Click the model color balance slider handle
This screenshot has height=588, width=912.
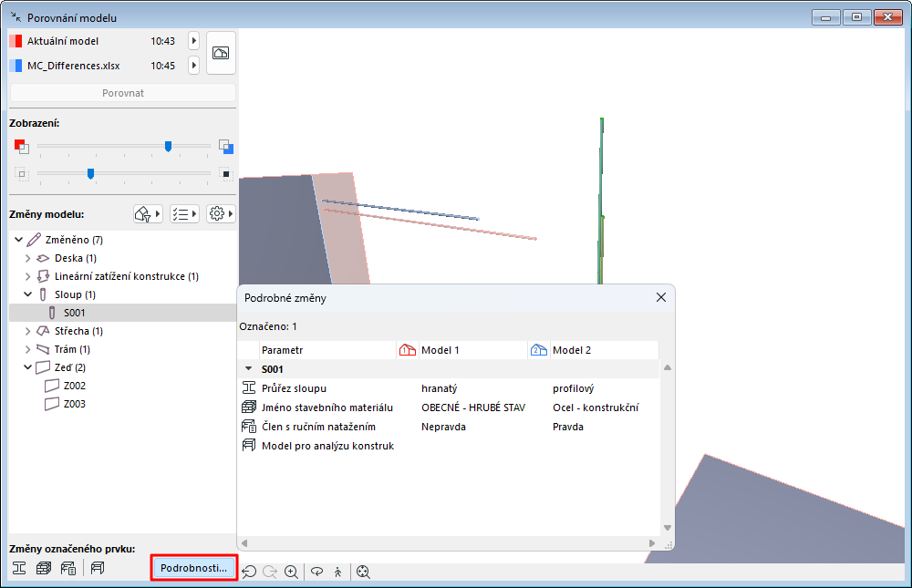(168, 146)
